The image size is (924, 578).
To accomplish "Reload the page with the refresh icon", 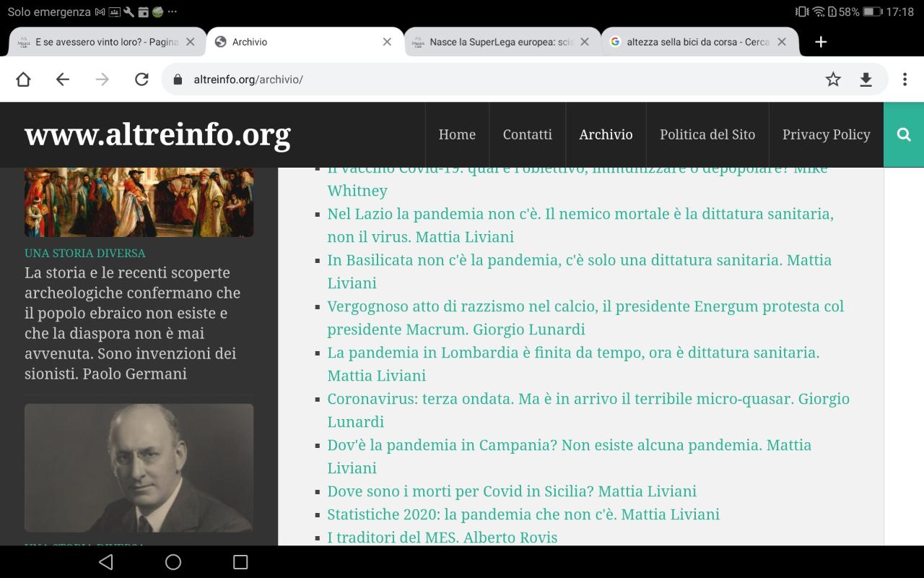I will [x=141, y=79].
